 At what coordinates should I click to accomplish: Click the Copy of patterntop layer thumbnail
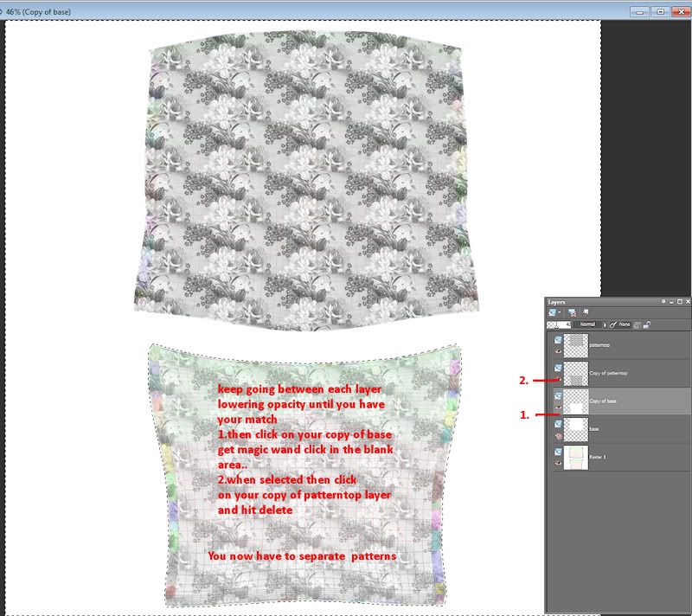(575, 373)
